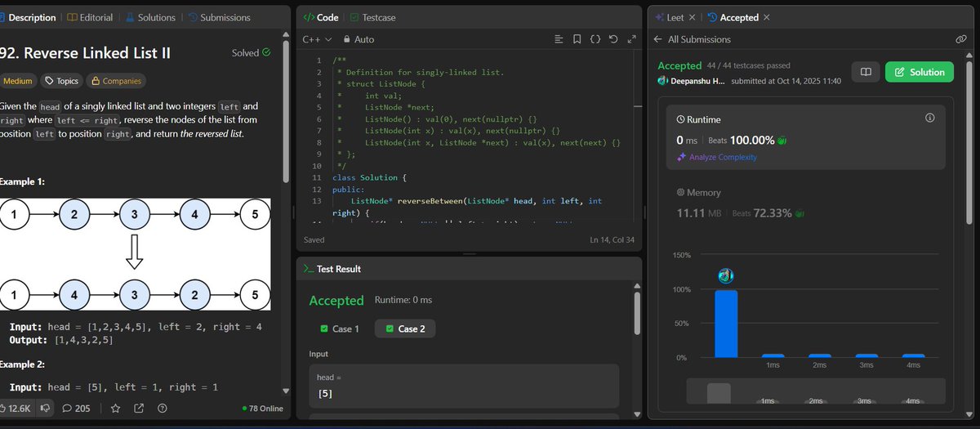Click the Runtime info circle icon
The height and width of the screenshot is (429, 980).
929,118
